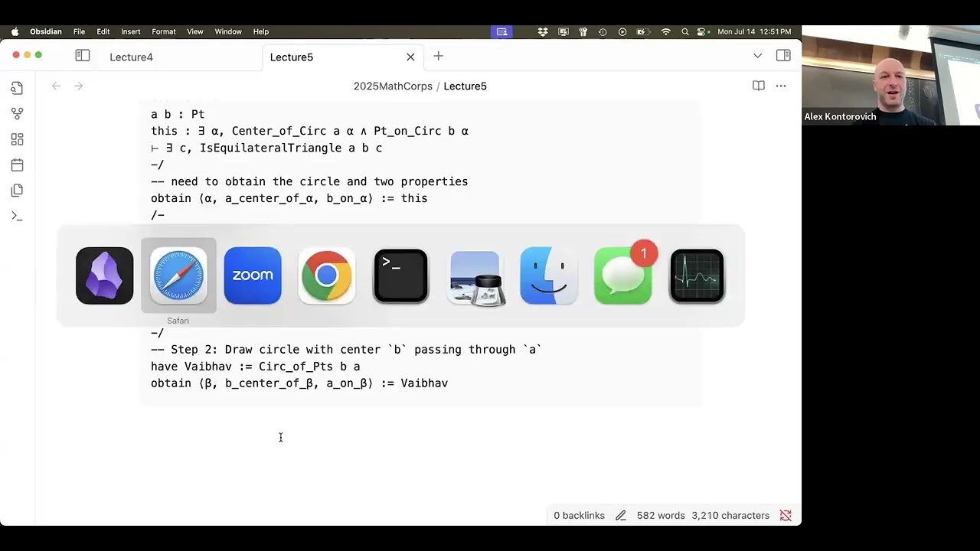Open the View menu
The height and width of the screenshot is (551, 980).
pos(195,31)
